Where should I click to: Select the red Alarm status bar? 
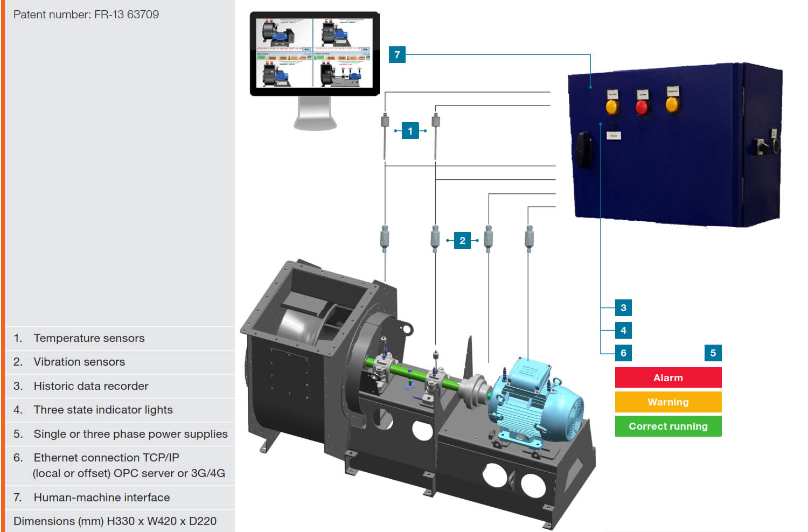(x=668, y=378)
